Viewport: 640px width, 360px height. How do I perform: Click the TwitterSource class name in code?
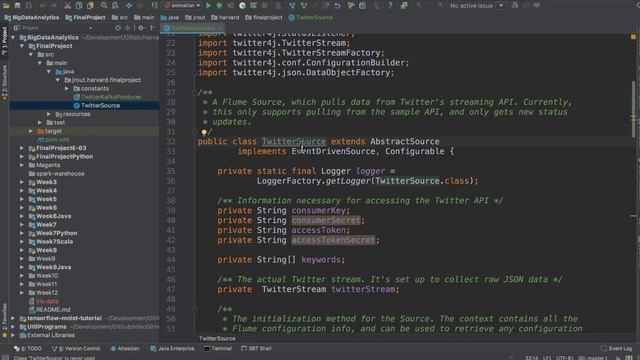point(294,142)
